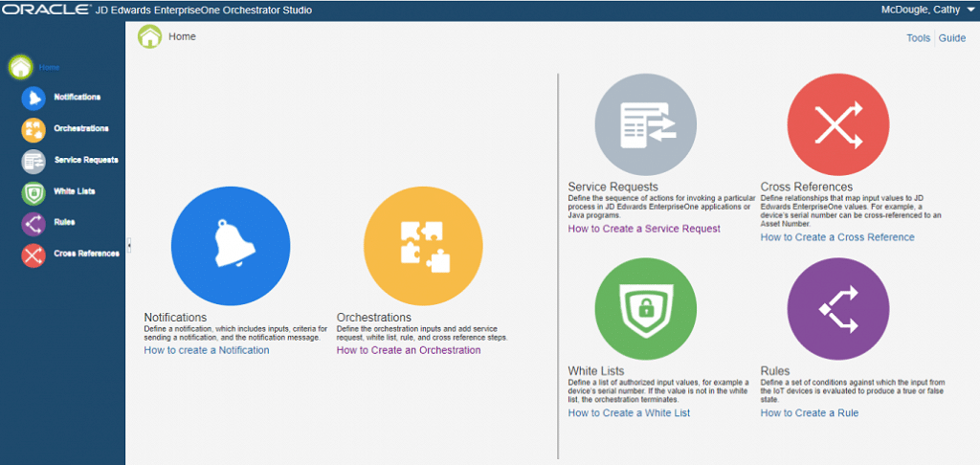Select the sidebar Orchestrations puzzle icon
This screenshot has width=980, height=465.
coord(33,129)
